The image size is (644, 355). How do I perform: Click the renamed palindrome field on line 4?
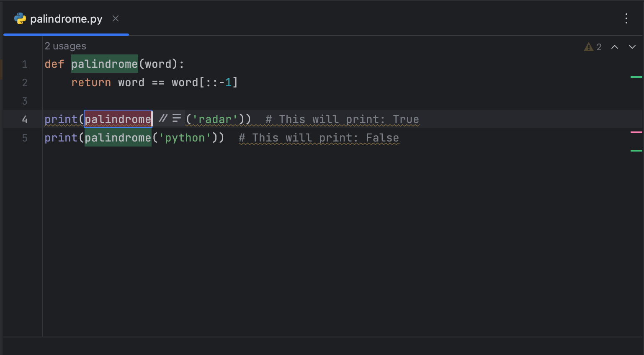[118, 119]
